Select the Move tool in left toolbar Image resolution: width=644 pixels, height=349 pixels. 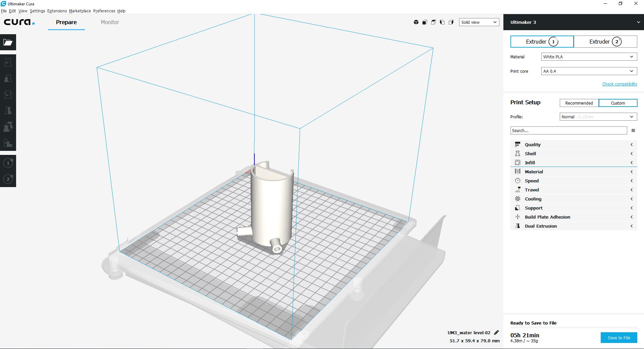point(8,62)
